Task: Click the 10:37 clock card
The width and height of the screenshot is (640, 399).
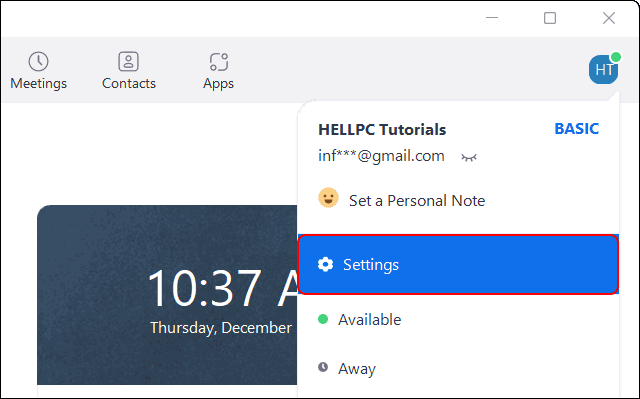Action: click(x=167, y=295)
